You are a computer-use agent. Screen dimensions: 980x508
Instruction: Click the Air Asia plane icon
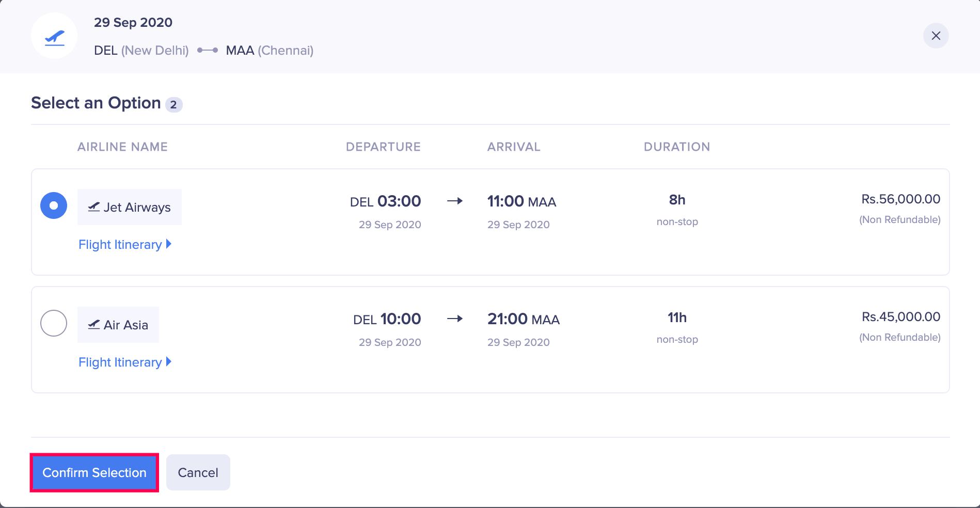click(94, 325)
